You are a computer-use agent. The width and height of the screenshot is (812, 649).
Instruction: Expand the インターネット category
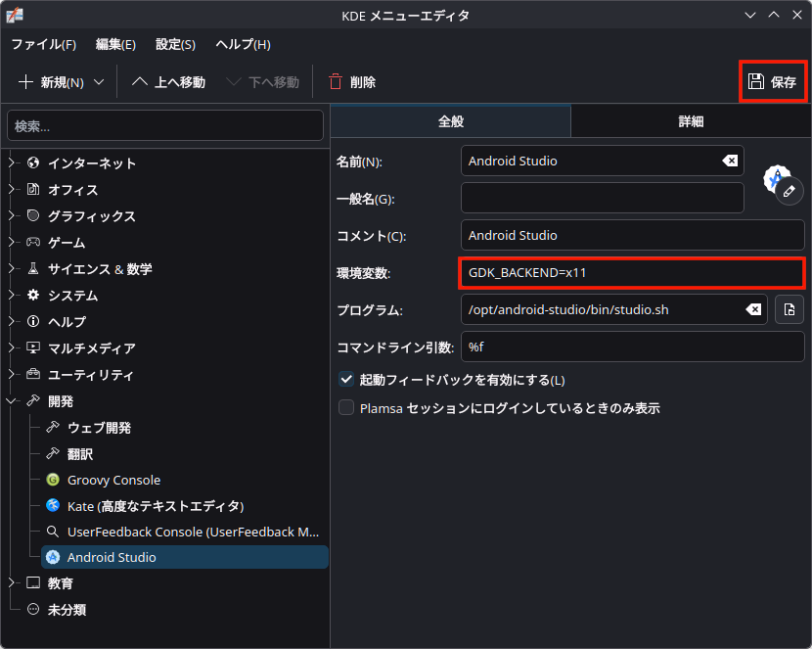(x=12, y=162)
